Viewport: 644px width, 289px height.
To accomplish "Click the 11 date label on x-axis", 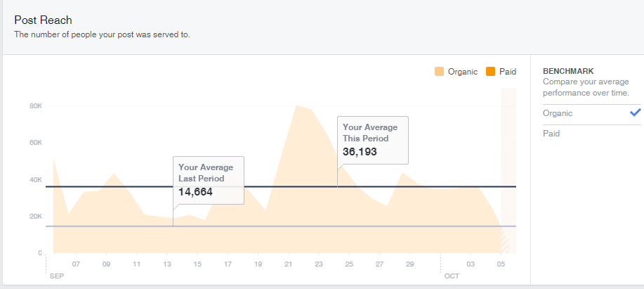I will [x=137, y=264].
